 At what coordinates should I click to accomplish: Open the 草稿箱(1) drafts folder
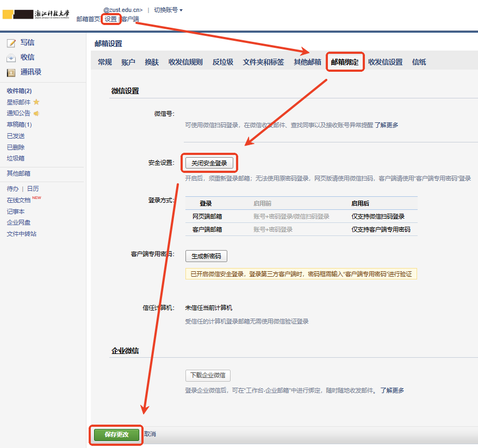coord(19,125)
